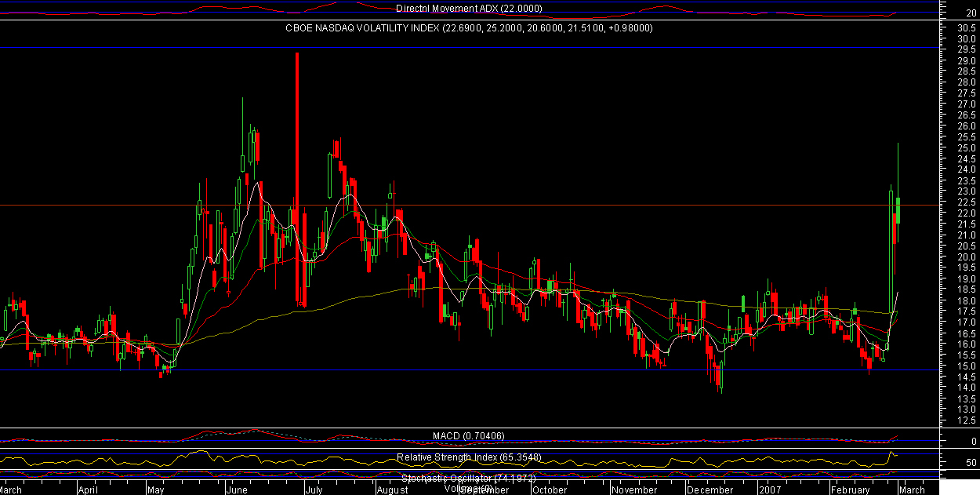Click the 23.5 price axis value
980x495 pixels.
[x=965, y=180]
